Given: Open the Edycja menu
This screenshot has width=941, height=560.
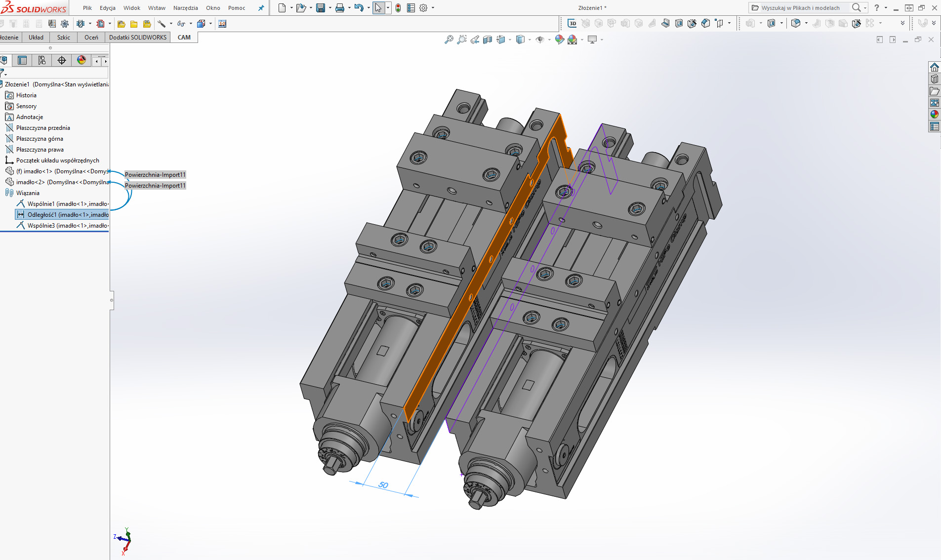Looking at the screenshot, I should pos(108,8).
